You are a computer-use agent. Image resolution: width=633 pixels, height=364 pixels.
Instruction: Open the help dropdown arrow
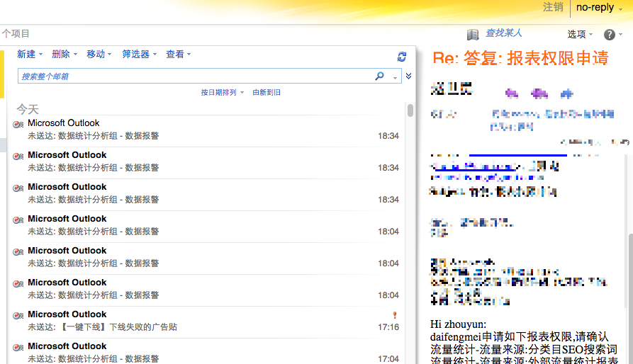pos(620,35)
